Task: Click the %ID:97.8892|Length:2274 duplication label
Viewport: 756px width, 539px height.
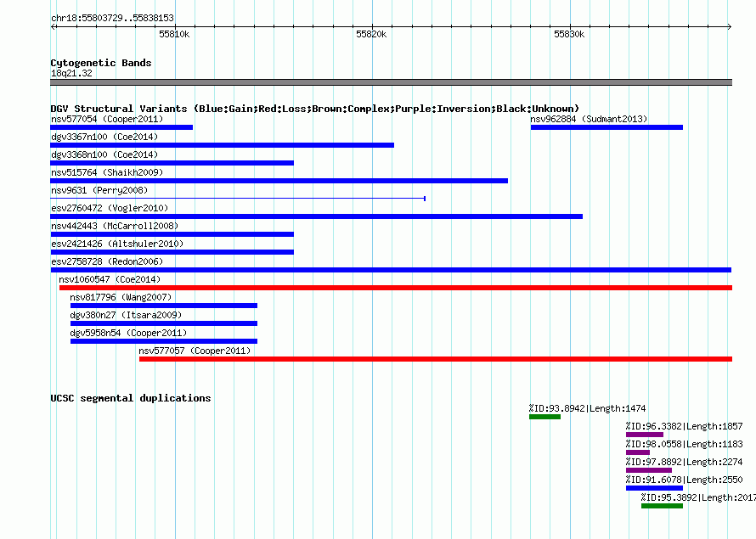Action: pos(684,462)
